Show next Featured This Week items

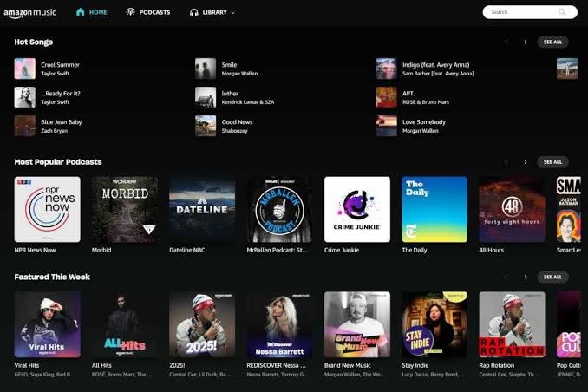[525, 277]
